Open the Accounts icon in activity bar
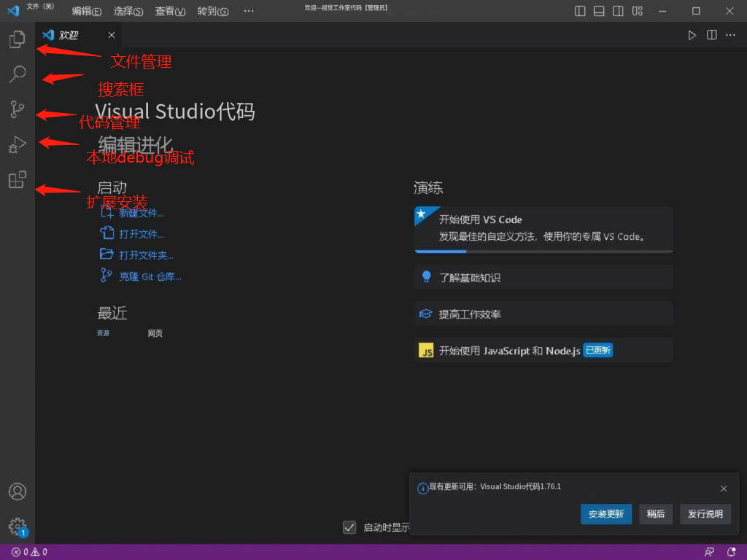 point(18,491)
